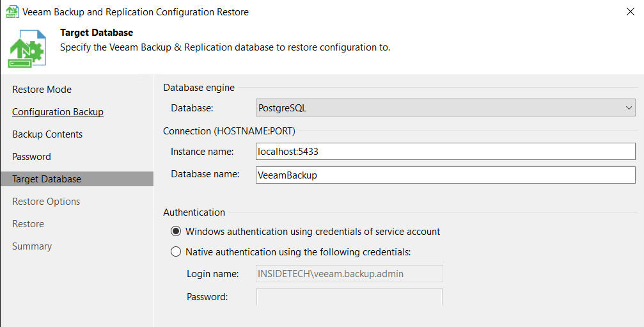Image resolution: width=644 pixels, height=327 pixels.
Task: Click the dropdown arrow next to PostgreSQL
Action: click(629, 108)
